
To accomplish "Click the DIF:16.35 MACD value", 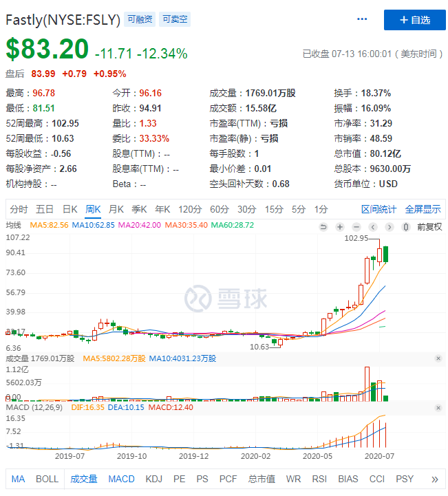I will [87, 407].
